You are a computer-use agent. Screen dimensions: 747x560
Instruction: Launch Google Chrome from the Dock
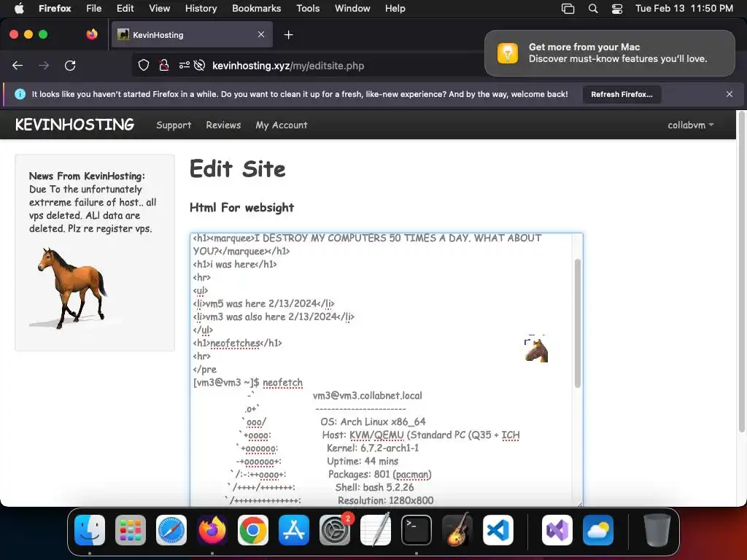click(253, 530)
